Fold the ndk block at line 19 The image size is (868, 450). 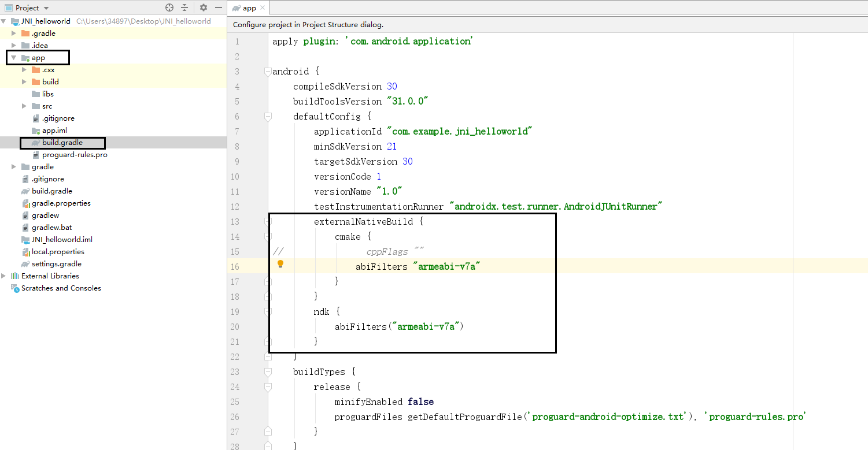[x=268, y=312]
